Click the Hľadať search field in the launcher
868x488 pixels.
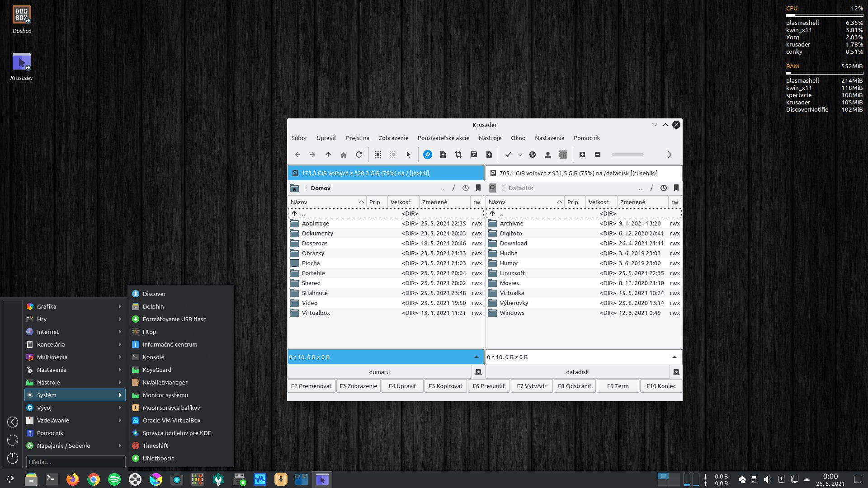(x=75, y=461)
